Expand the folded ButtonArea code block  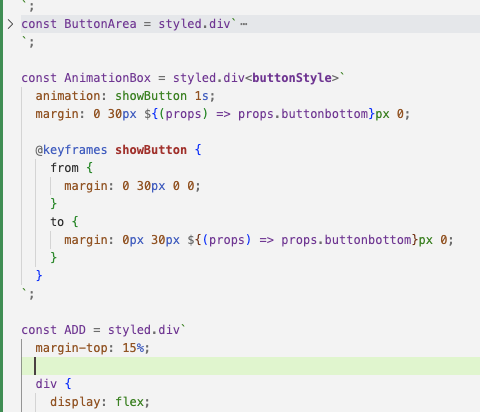pos(10,24)
